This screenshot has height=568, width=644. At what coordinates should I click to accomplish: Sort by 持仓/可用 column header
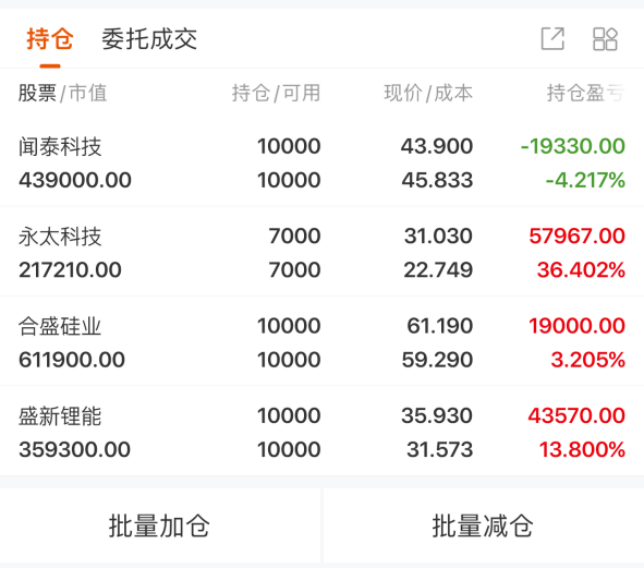(x=276, y=93)
